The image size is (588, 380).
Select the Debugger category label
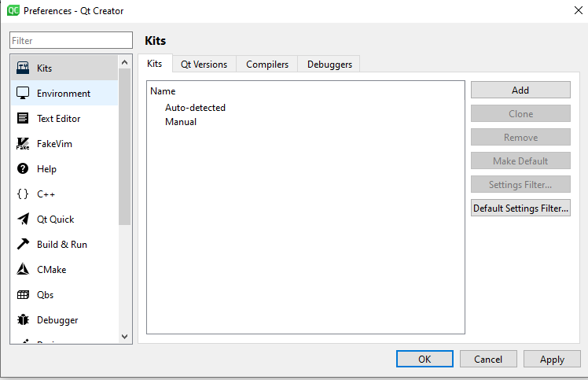coord(57,320)
